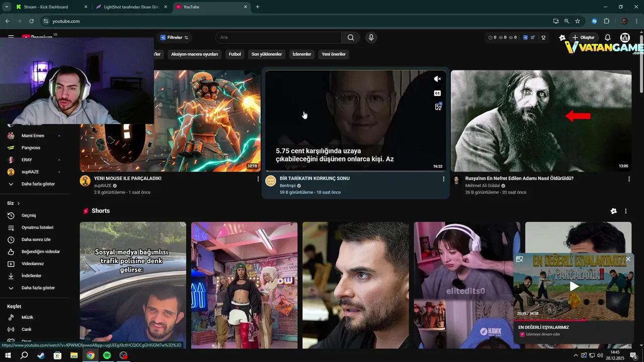This screenshot has width=644, height=362.
Task: Open the Chrome three-dot menu
Action: click(637, 21)
